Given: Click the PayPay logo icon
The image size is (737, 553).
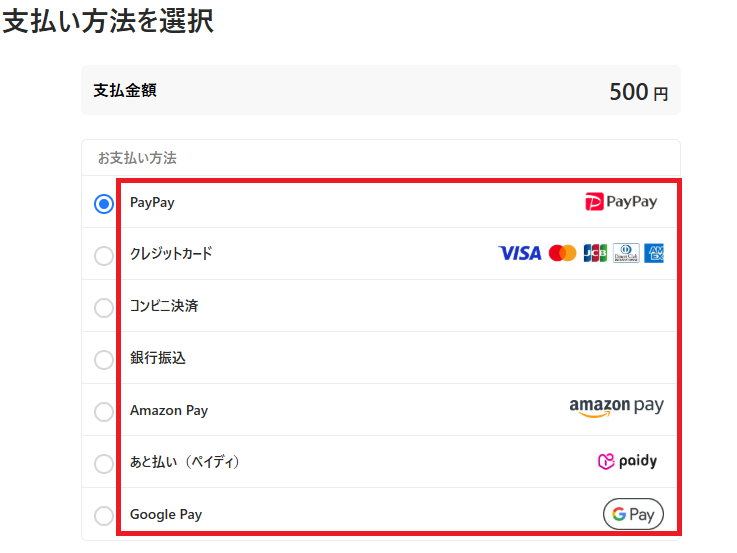Looking at the screenshot, I should 620,202.
